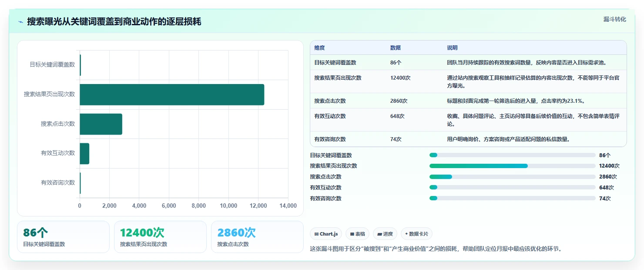644x270 pixels.
Task: Click the 有效咨询次数 progress bar
Action: point(512,198)
